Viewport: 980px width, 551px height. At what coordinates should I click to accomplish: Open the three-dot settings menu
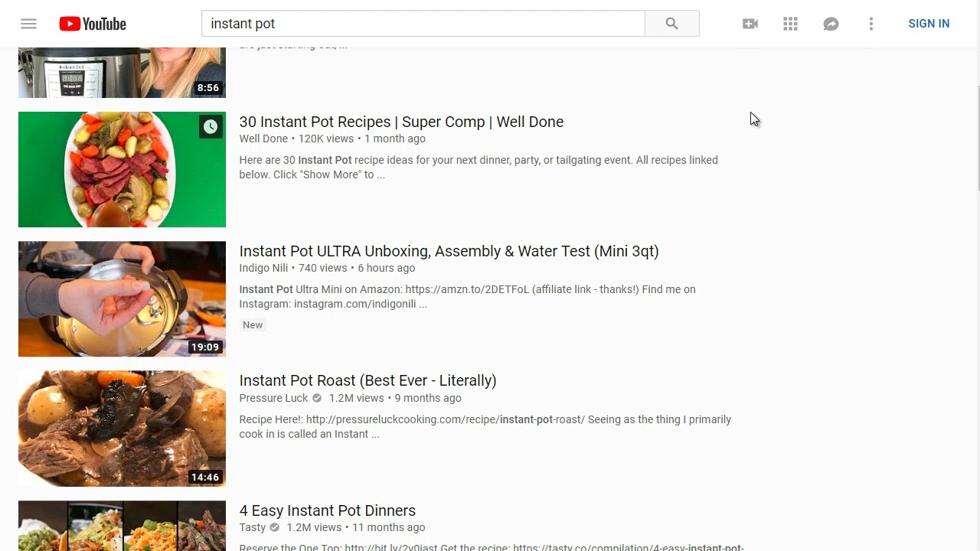tap(871, 24)
